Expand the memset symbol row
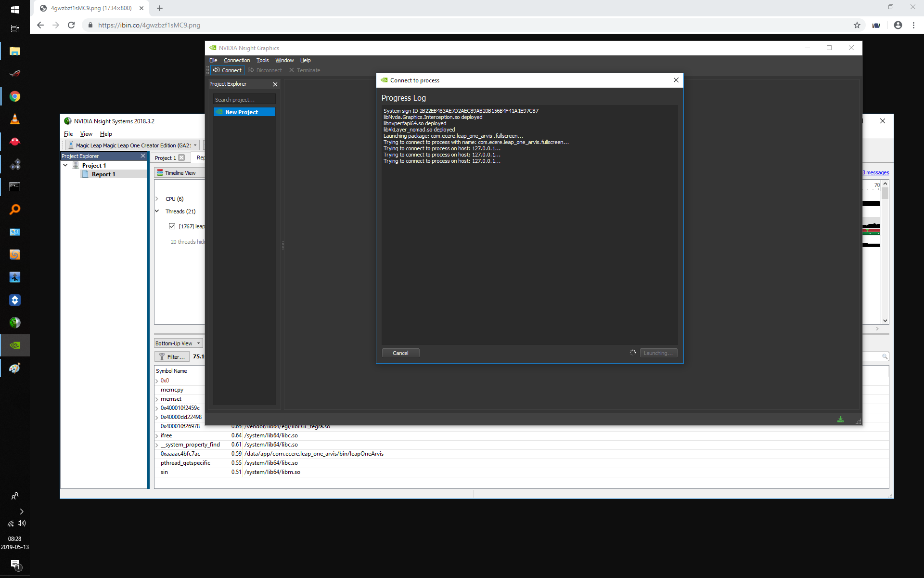This screenshot has height=578, width=924. tap(157, 399)
